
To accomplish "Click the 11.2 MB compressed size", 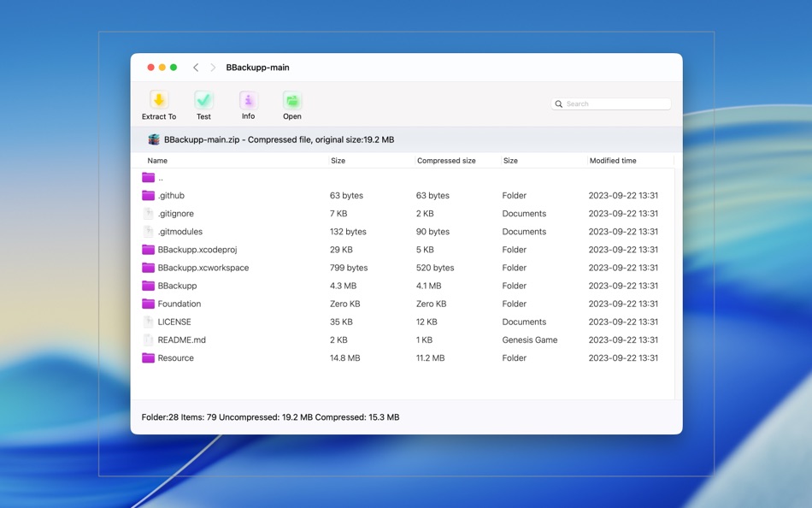I will 430,357.
